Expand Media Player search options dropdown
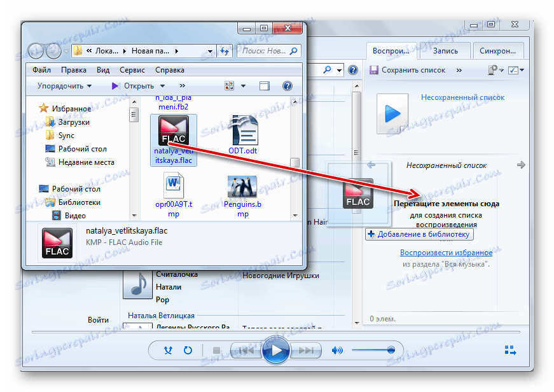Screen dimensions: 554x392 (339, 70)
